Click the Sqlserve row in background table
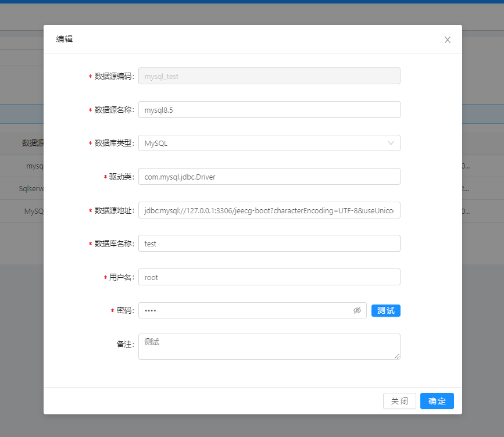 31,188
